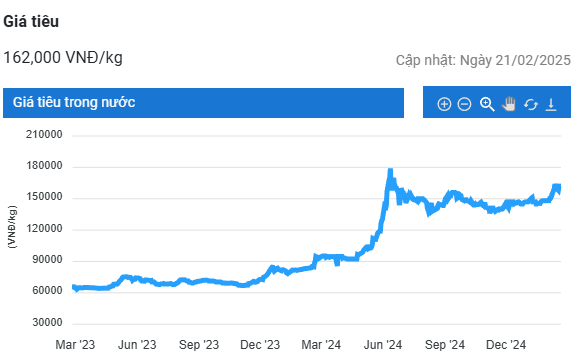Select the magnifier selection zoom tool

[x=487, y=104]
